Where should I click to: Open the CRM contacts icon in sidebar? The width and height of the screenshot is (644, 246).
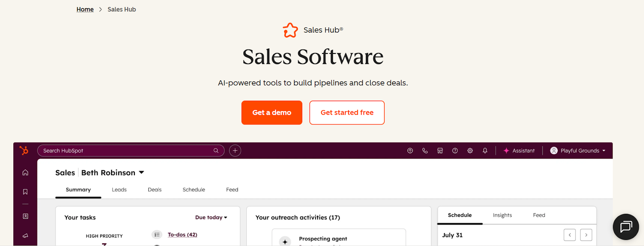[x=25, y=216]
